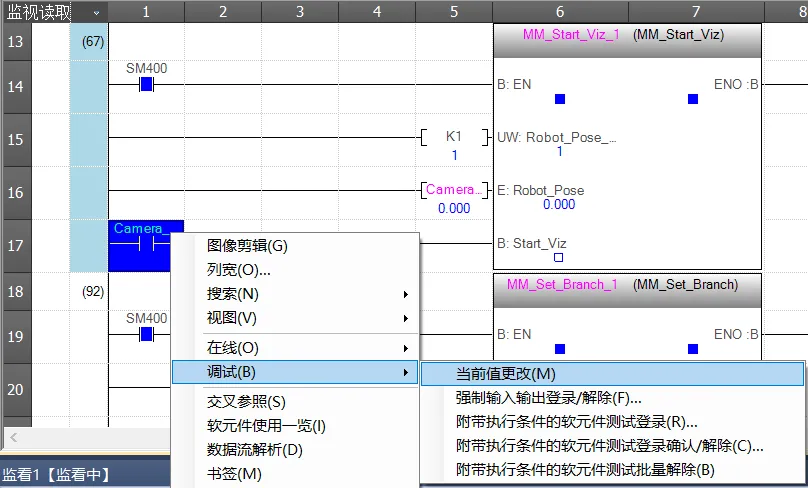Screen dimensions: 808x488
Task: Click SM400 contact on row 19
Action: [x=146, y=334]
